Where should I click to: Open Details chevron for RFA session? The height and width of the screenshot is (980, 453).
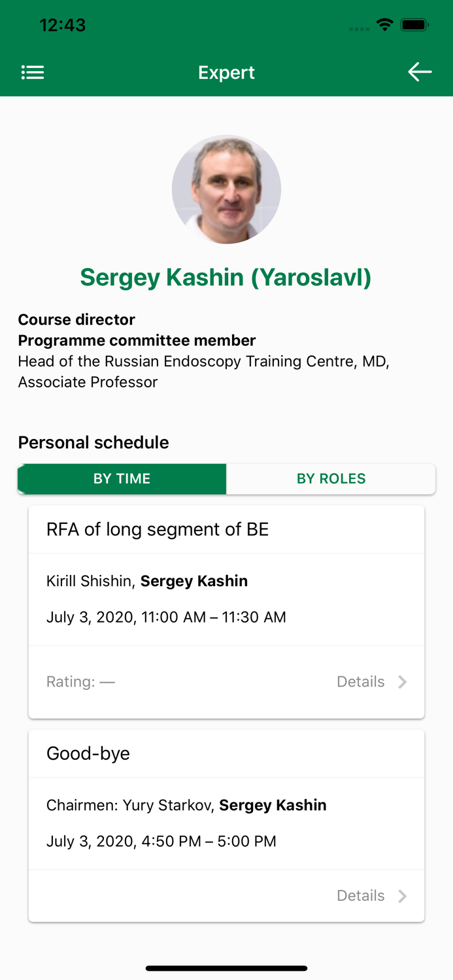pos(403,682)
